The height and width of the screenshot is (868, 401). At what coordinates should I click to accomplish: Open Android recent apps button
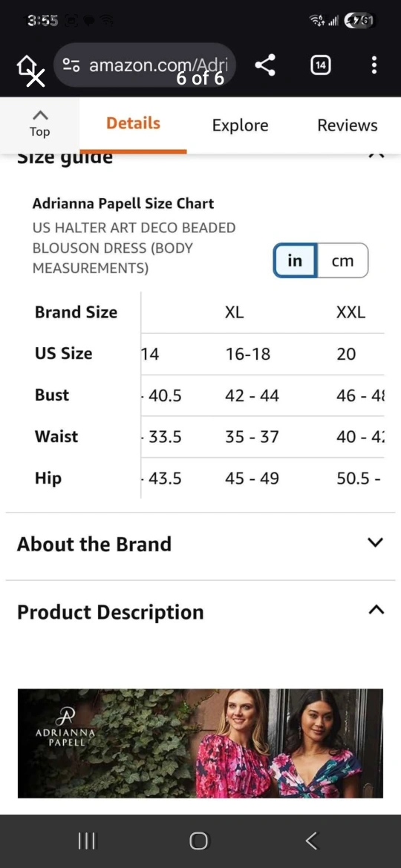(x=86, y=841)
